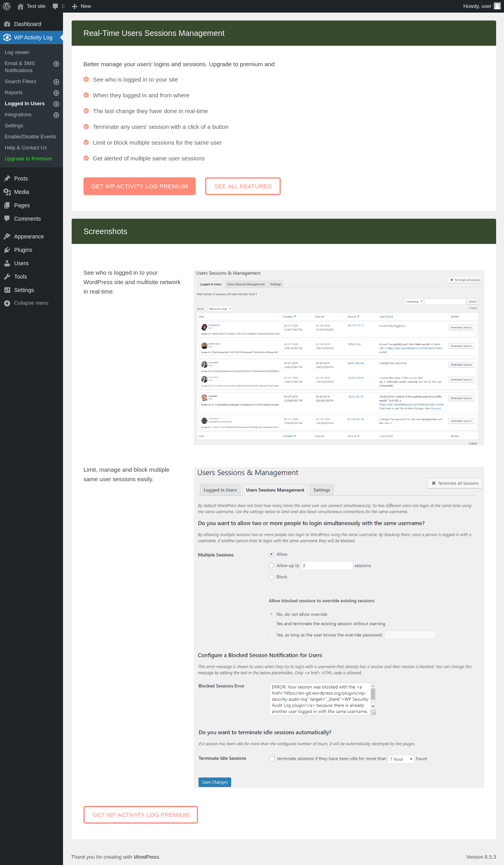The image size is (504, 865).
Task: Click the plus icon beside Logged In Users
Action: click(56, 104)
